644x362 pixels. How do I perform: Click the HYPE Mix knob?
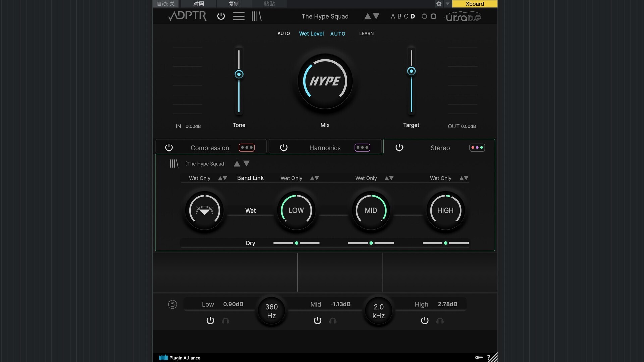(x=325, y=81)
